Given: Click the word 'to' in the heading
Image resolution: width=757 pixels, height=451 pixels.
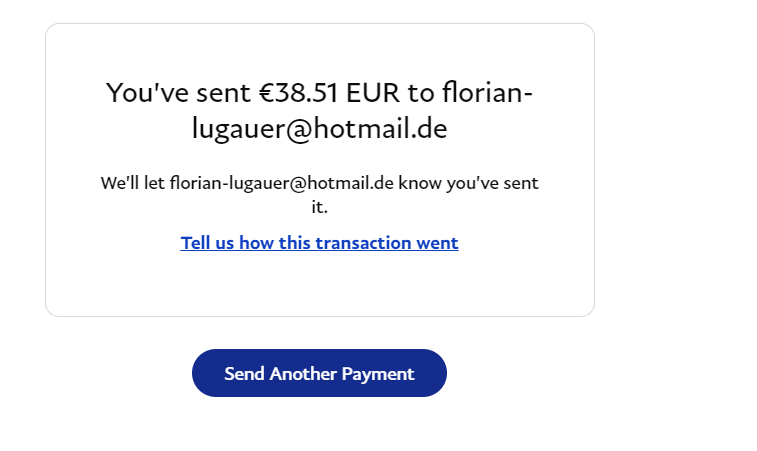Looking at the screenshot, I should point(421,93).
